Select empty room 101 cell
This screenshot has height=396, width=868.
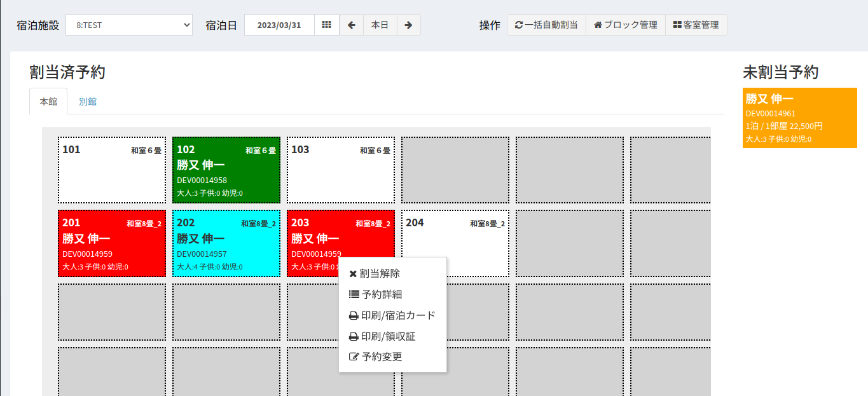click(112, 170)
